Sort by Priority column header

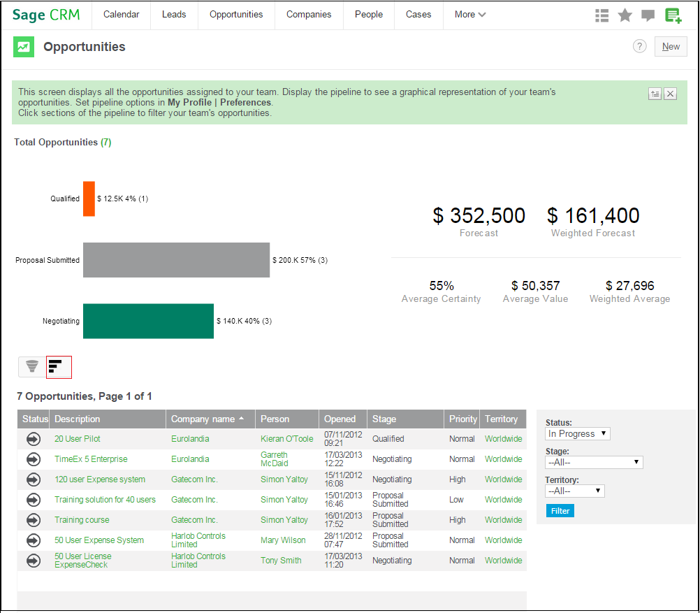[463, 419]
